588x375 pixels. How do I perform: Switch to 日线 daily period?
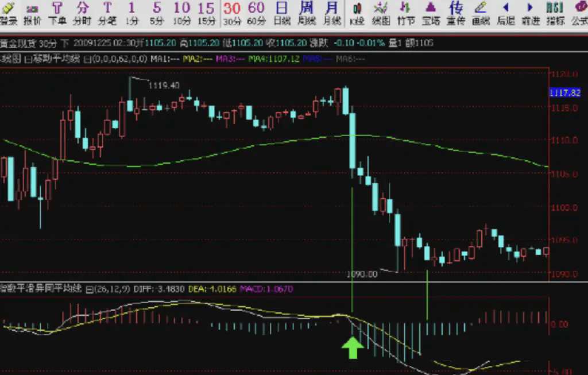pos(282,13)
